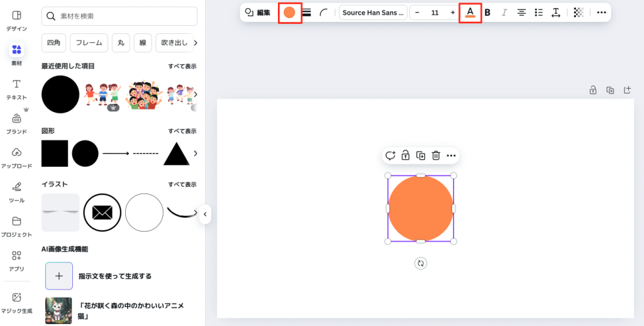Lock the selected element using floating toolbar
Viewport: 644px width, 326px height.
[406, 155]
